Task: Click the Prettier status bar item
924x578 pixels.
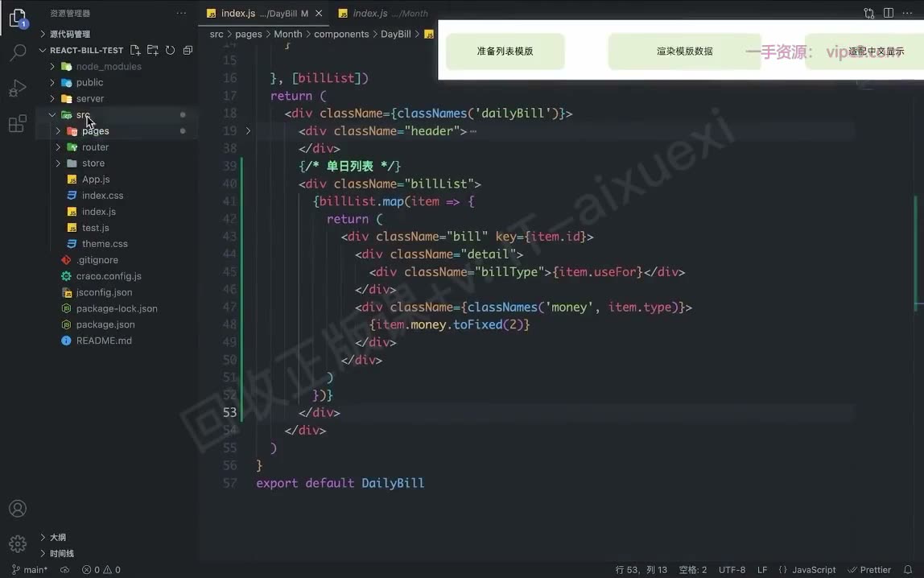Action: pos(869,570)
